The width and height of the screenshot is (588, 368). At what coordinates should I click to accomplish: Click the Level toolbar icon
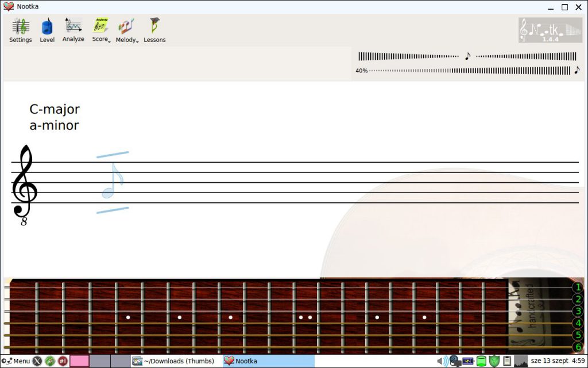coord(47,30)
